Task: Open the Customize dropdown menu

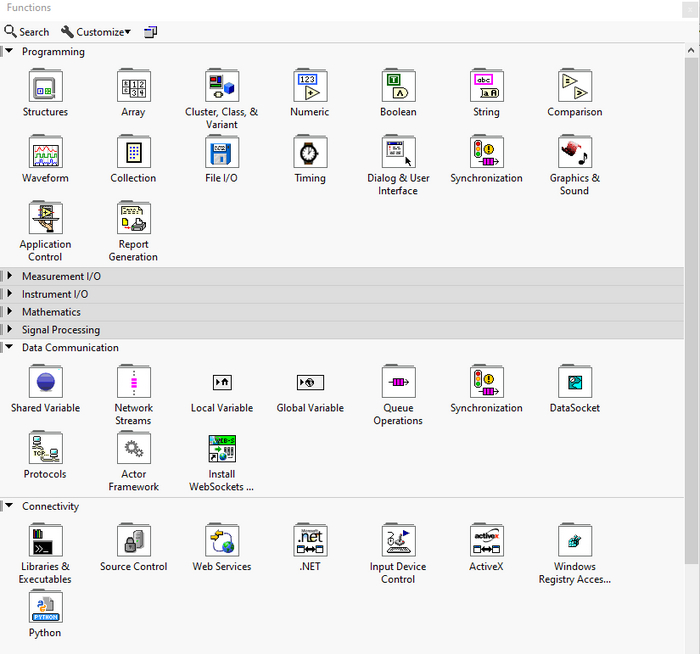Action: [96, 32]
